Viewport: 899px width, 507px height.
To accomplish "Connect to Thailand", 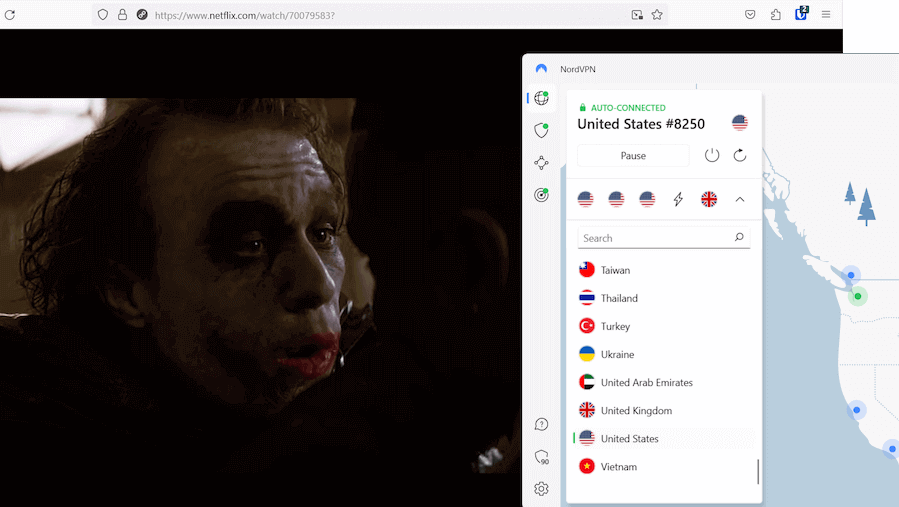I will tap(664, 298).
